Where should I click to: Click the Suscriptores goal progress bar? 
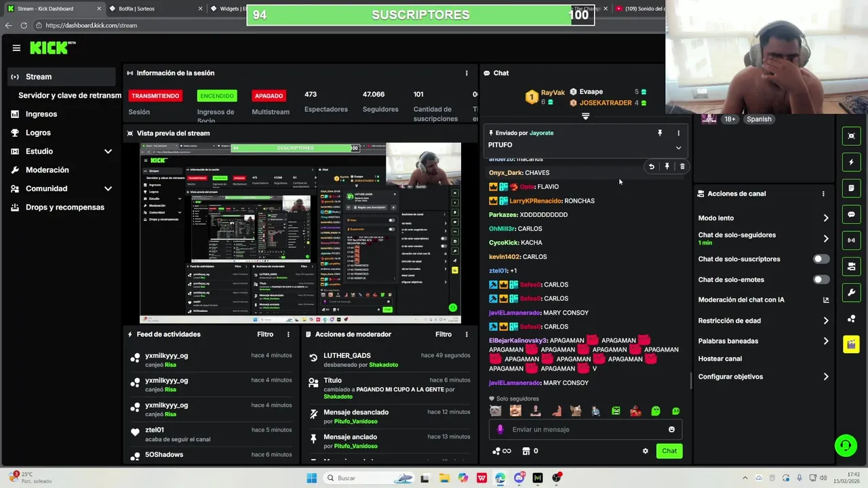coord(420,15)
